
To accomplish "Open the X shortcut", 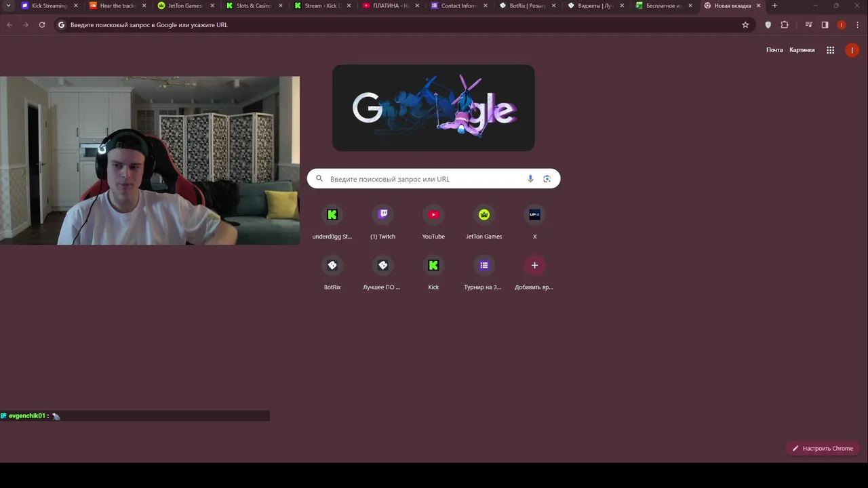I will point(534,222).
